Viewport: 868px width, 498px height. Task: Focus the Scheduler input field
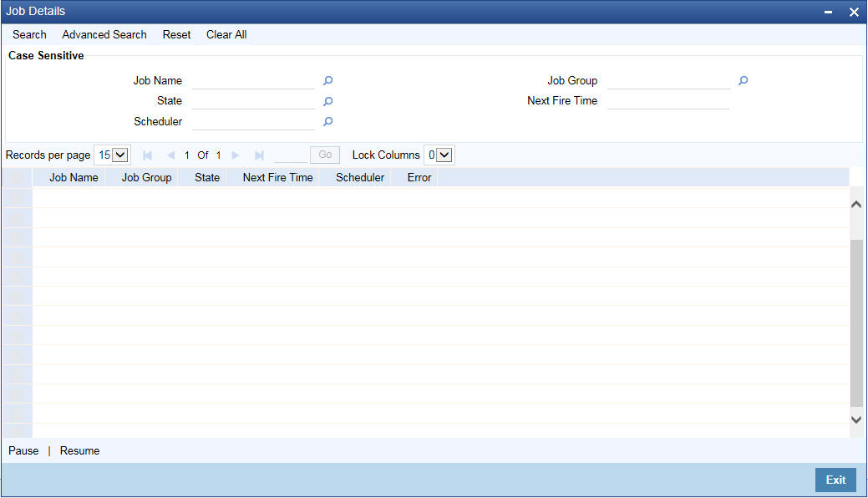pyautogui.click(x=253, y=122)
